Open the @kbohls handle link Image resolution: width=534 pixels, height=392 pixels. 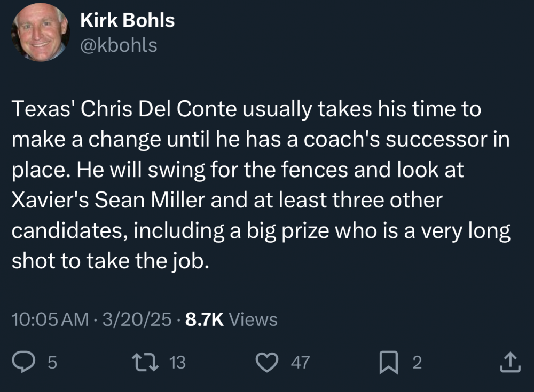point(119,45)
